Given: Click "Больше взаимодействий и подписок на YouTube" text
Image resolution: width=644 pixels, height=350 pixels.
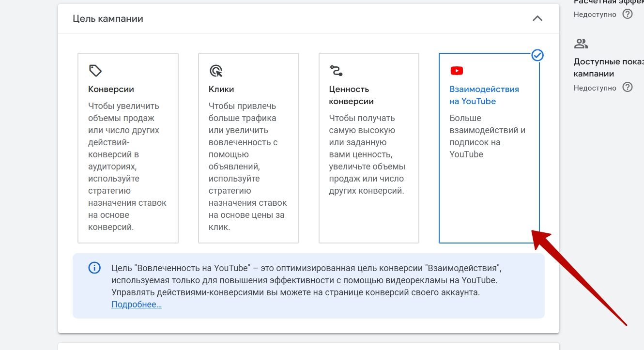Looking at the screenshot, I should [x=487, y=137].
